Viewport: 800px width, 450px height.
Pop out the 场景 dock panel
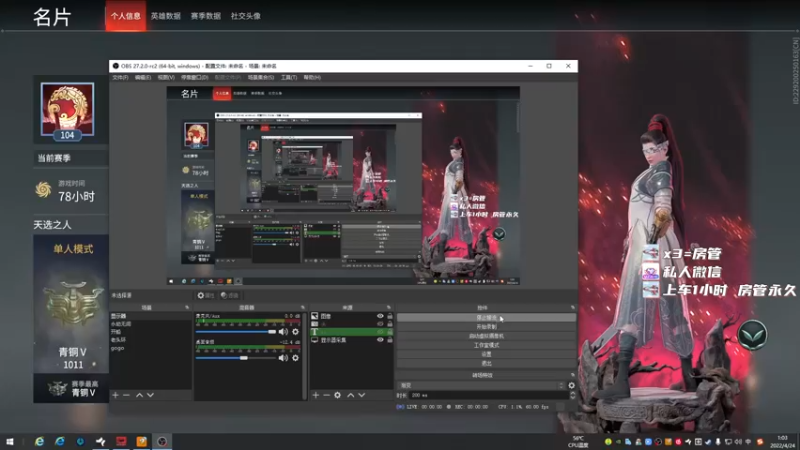(x=187, y=308)
